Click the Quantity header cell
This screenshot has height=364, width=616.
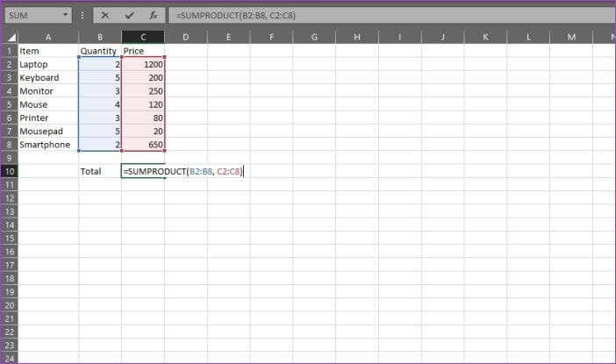(x=100, y=51)
